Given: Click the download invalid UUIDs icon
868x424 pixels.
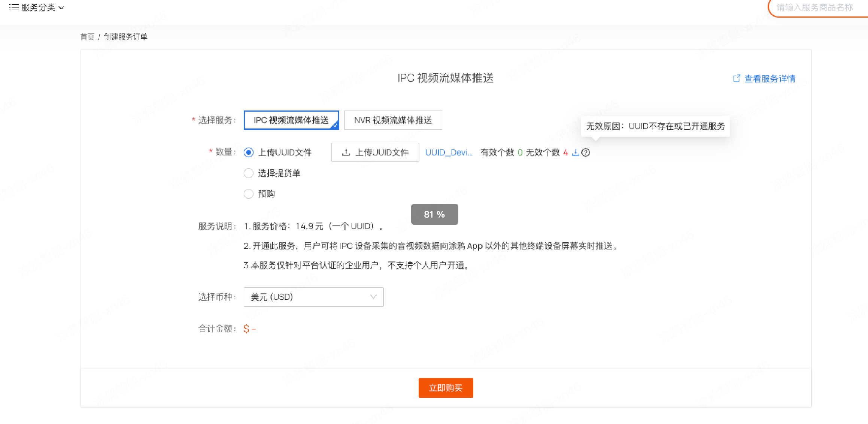Looking at the screenshot, I should coord(576,152).
